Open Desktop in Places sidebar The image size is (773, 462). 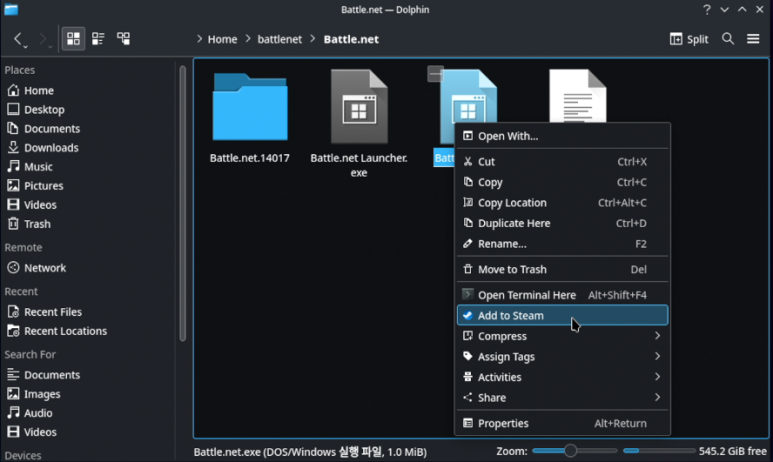click(89, 109)
